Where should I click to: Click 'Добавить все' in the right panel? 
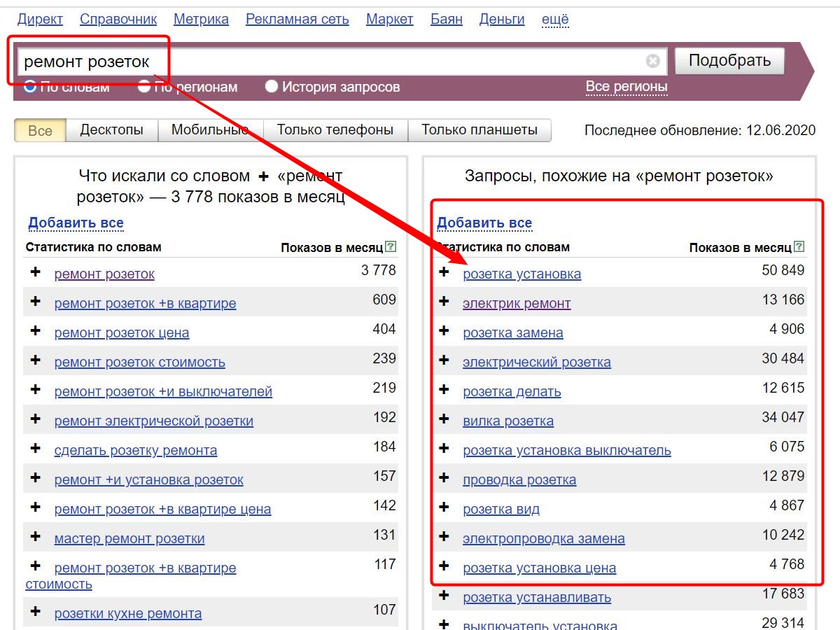484,223
